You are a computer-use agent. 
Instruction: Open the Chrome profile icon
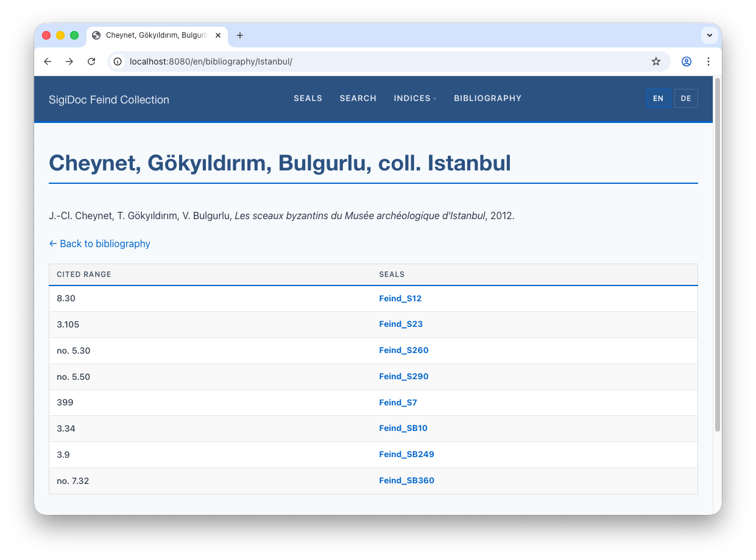pos(687,61)
